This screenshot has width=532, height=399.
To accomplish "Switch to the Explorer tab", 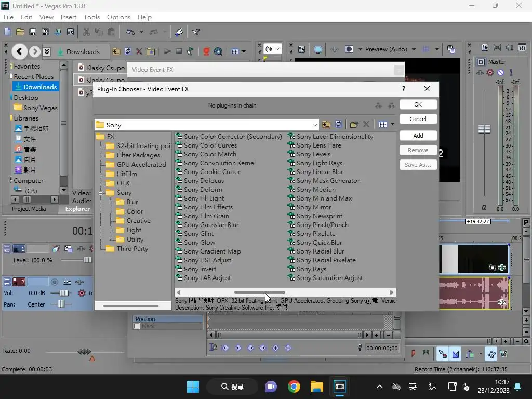I will (77, 209).
